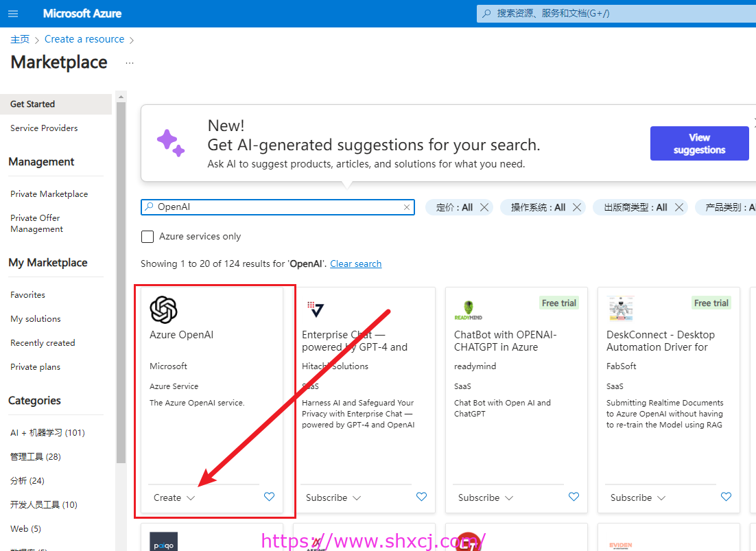The image size is (756, 551).
Task: Remove the 操作系统 : All filter
Action: point(577,207)
